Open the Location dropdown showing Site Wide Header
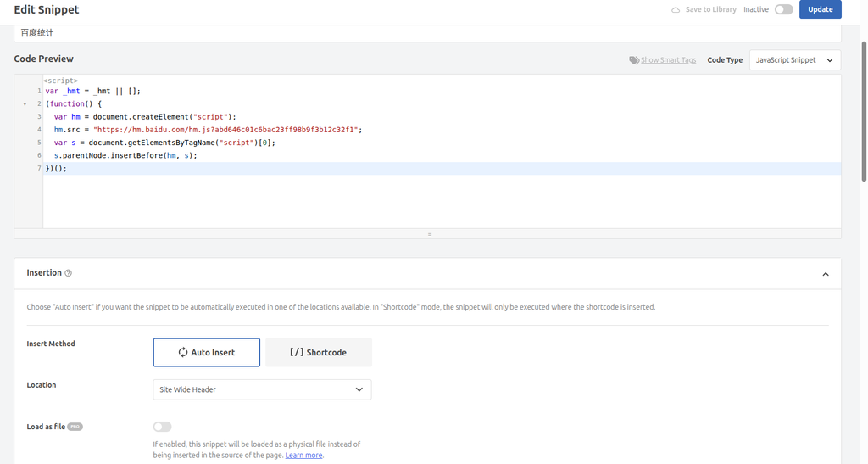The width and height of the screenshot is (868, 464). pos(262,389)
